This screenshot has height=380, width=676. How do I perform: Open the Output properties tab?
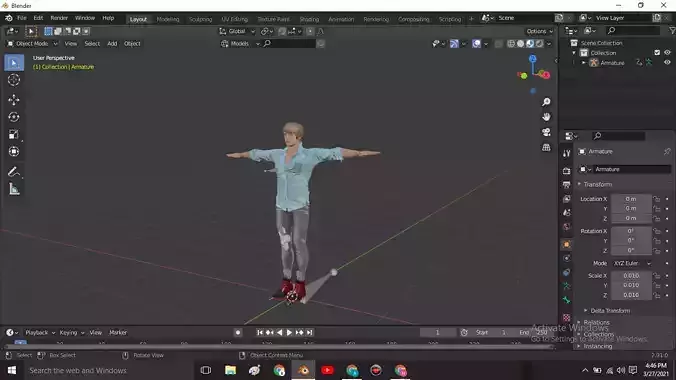point(566,185)
